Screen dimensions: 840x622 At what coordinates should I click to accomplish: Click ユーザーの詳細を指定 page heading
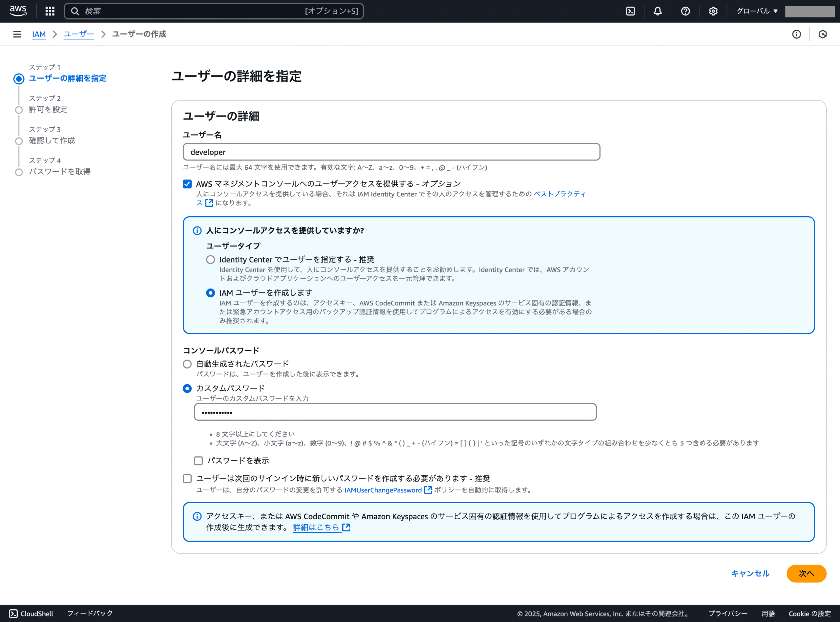coord(236,76)
